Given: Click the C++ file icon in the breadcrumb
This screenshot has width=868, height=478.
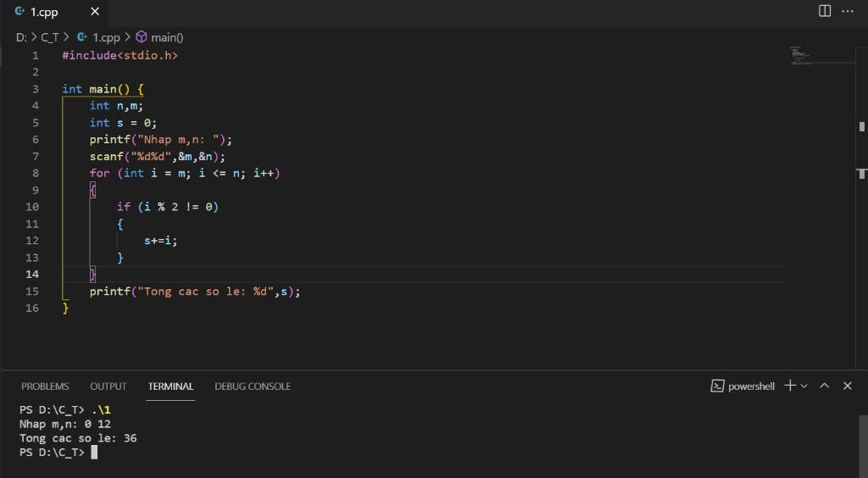Looking at the screenshot, I should (82, 37).
